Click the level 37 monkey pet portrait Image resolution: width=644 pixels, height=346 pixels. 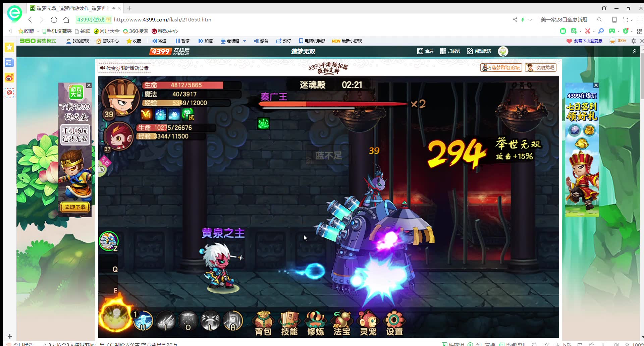click(x=118, y=135)
